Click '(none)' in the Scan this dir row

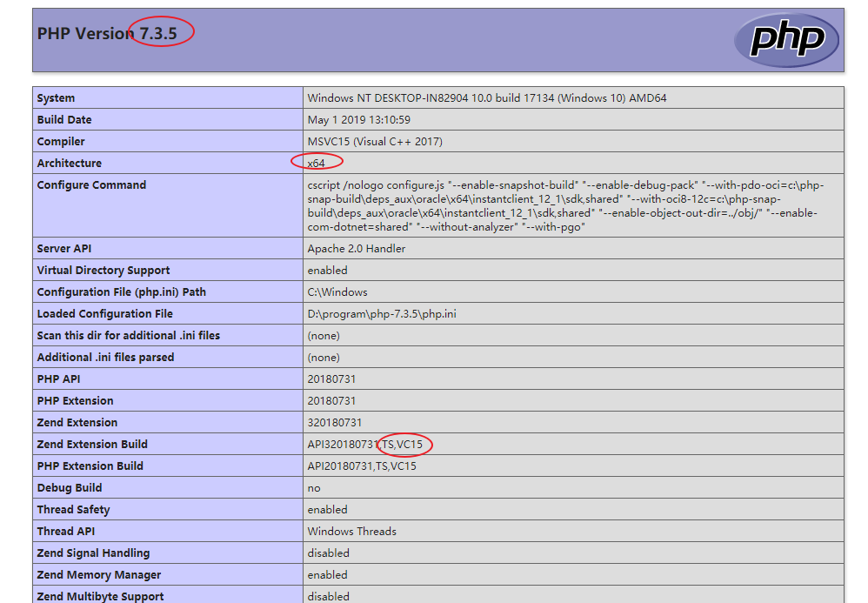click(x=324, y=336)
